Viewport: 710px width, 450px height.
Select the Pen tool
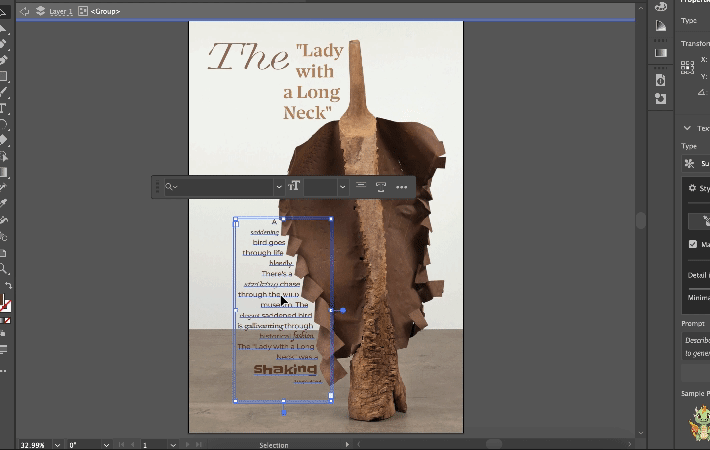tap(3, 43)
